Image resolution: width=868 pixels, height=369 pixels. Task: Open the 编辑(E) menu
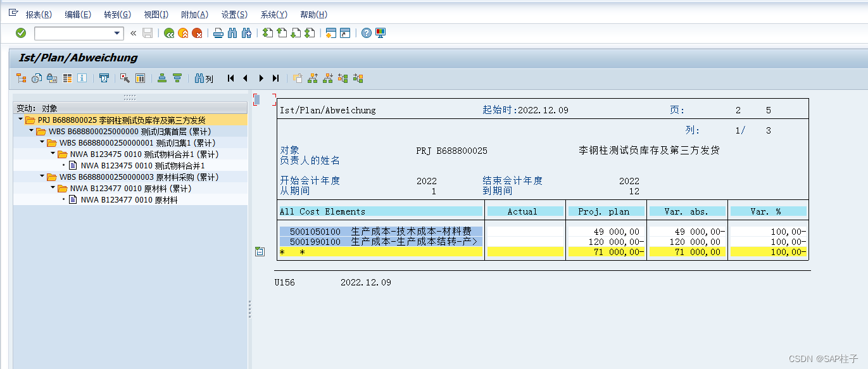click(78, 15)
